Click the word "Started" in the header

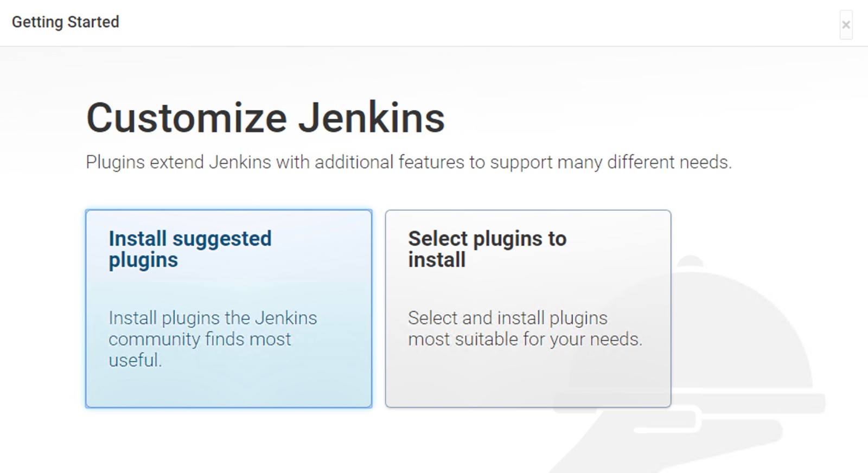click(x=93, y=22)
